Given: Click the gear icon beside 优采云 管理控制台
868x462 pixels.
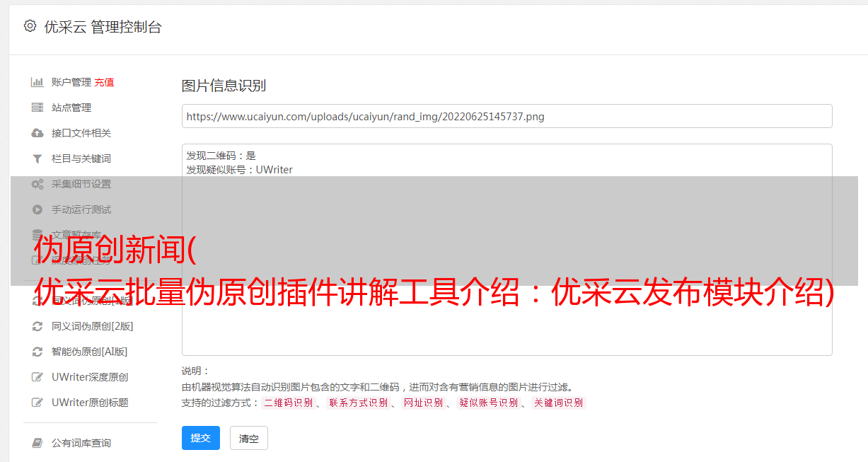Looking at the screenshot, I should click(30, 26).
